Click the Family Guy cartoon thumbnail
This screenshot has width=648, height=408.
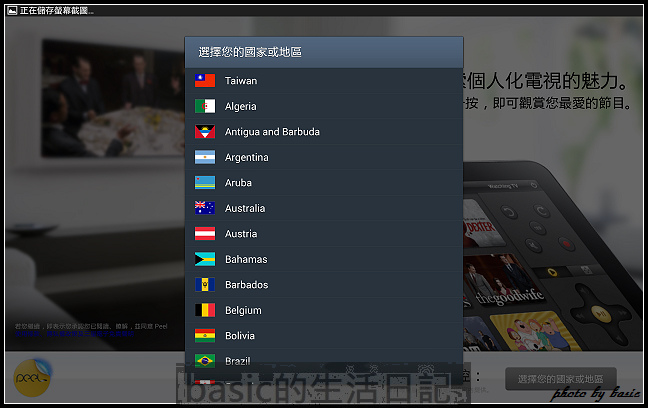tap(535, 331)
